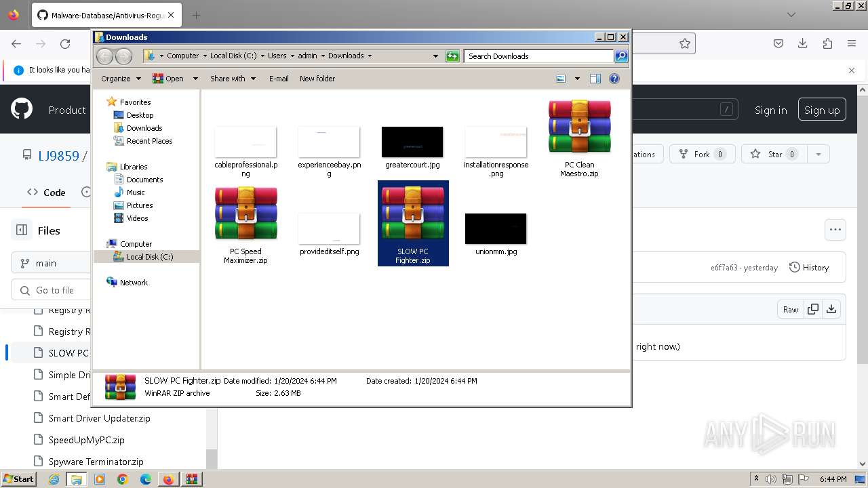The height and width of the screenshot is (488, 868).
Task: Open Smart Driver Updater.zip in file tree
Action: pos(99,418)
